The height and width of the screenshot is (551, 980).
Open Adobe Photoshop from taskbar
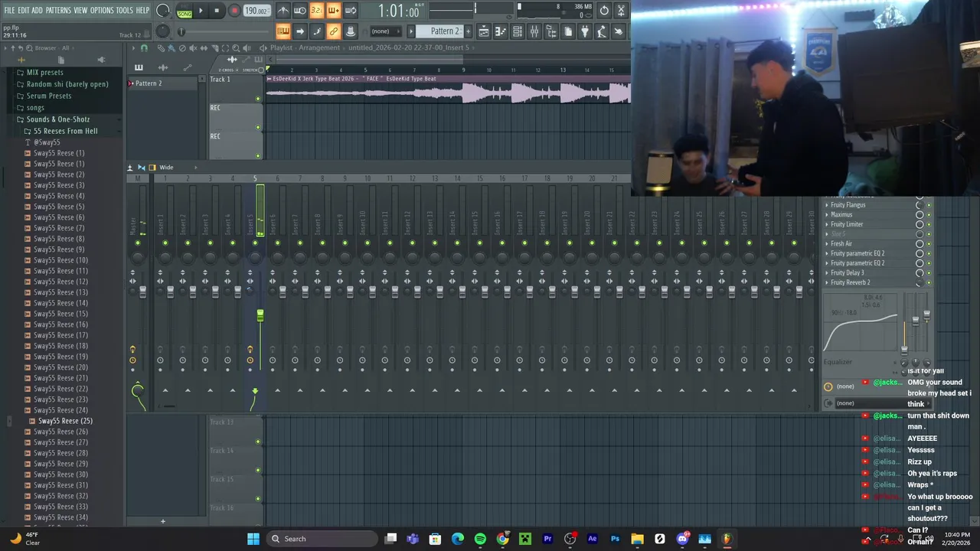click(615, 539)
